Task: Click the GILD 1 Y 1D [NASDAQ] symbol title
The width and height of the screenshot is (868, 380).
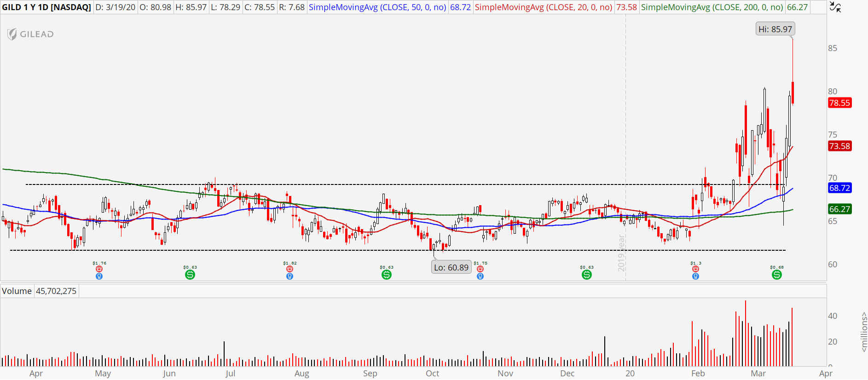Action: coord(46,7)
